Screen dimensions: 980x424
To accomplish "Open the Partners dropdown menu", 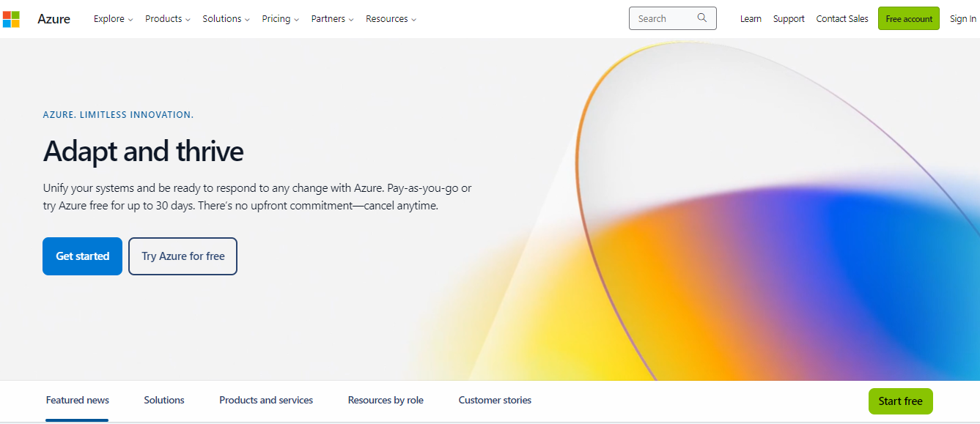I will [333, 19].
